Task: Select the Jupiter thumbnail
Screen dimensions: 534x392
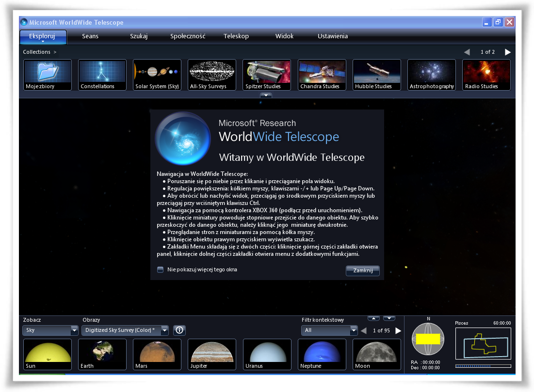Action: click(x=212, y=354)
